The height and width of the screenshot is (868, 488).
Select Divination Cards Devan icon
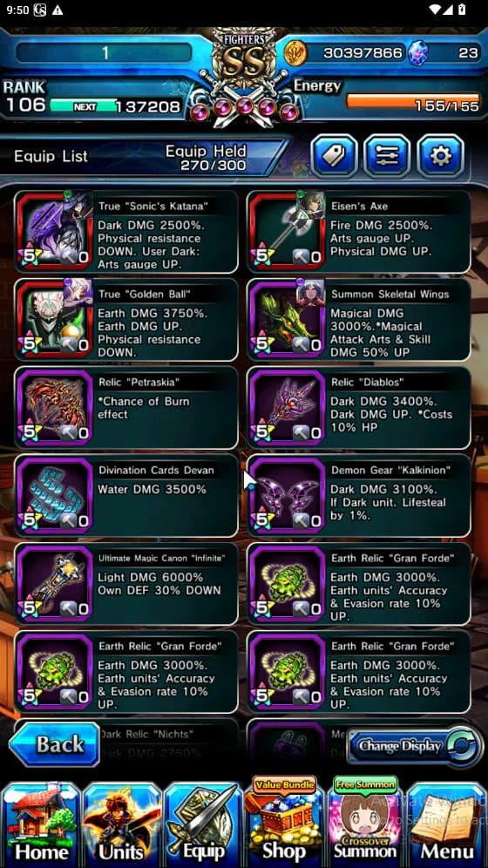55,495
